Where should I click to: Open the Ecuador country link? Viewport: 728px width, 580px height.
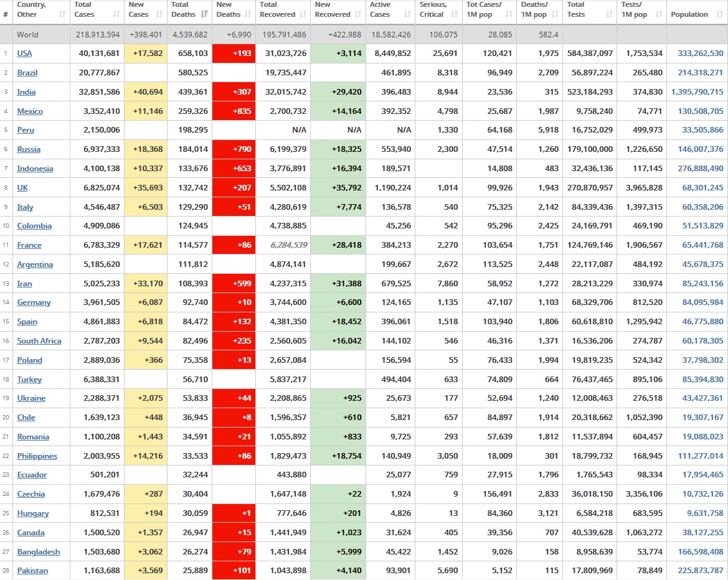tap(32, 475)
